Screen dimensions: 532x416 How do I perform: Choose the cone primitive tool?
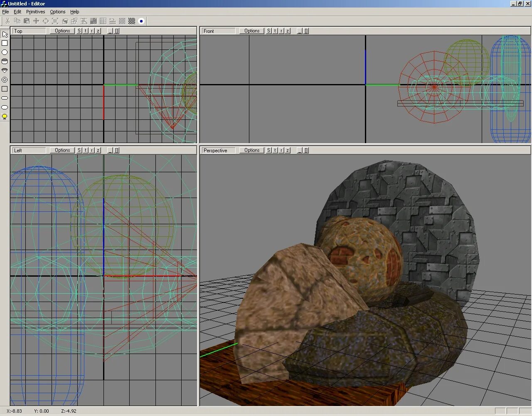tap(5, 70)
